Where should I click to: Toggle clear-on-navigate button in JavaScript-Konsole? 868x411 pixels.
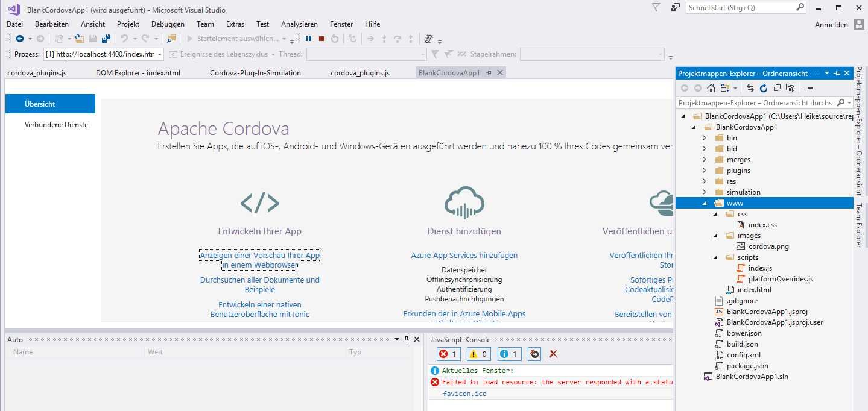click(534, 354)
